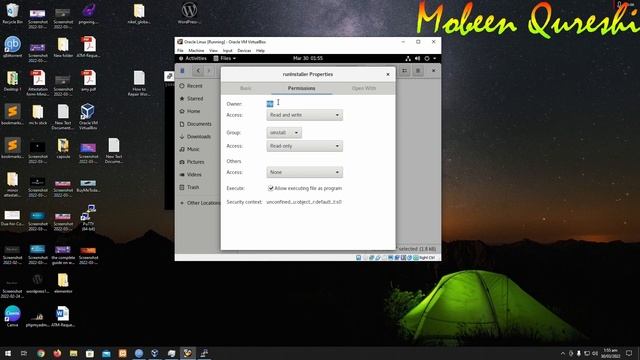This screenshot has height=360, width=640.
Task: Select capsule archive desktop icon
Action: point(63,148)
